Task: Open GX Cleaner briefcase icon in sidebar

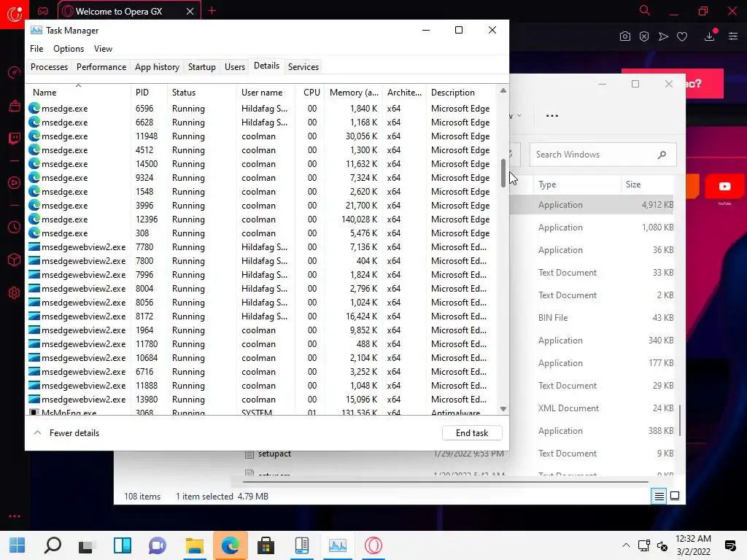Action: point(15,106)
